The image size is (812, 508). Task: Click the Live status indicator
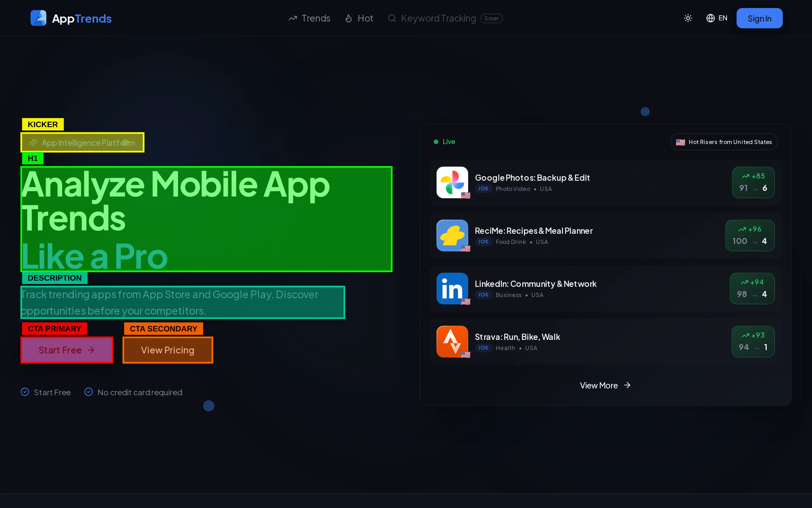tap(444, 142)
